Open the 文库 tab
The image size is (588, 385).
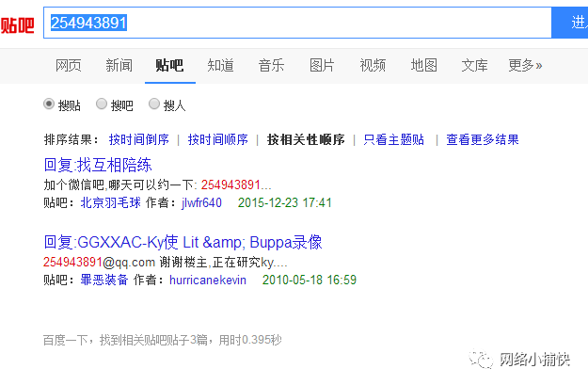pos(474,65)
